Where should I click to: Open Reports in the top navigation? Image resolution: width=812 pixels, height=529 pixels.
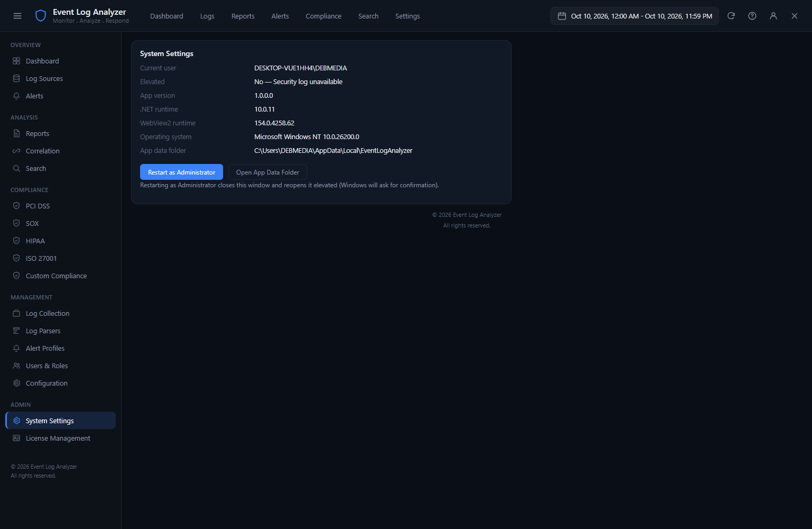point(243,16)
